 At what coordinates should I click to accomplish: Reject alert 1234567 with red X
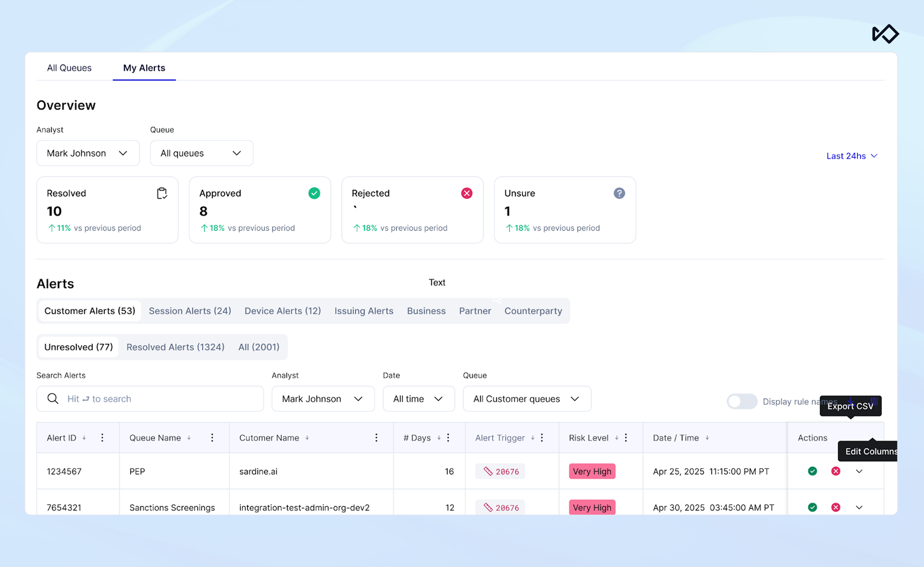tap(835, 471)
